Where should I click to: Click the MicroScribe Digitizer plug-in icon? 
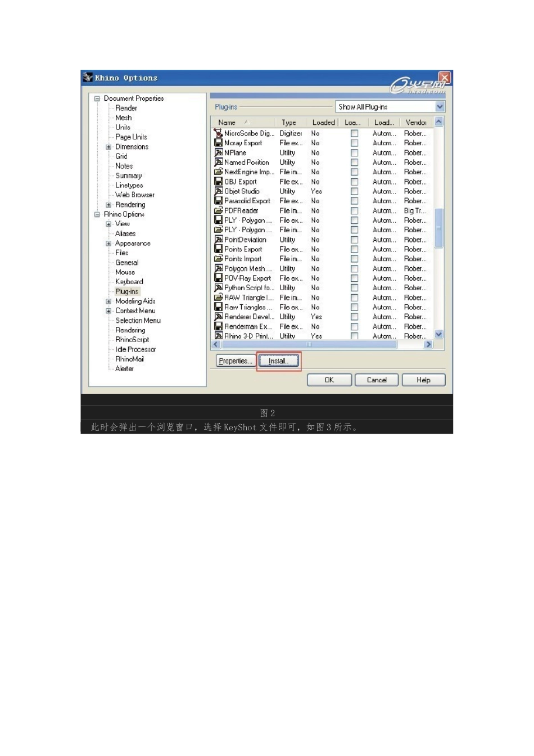218,133
